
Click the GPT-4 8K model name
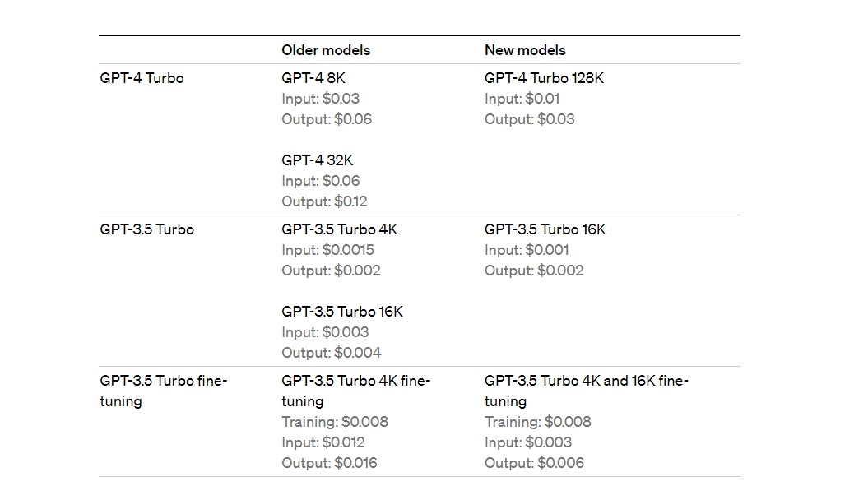313,78
